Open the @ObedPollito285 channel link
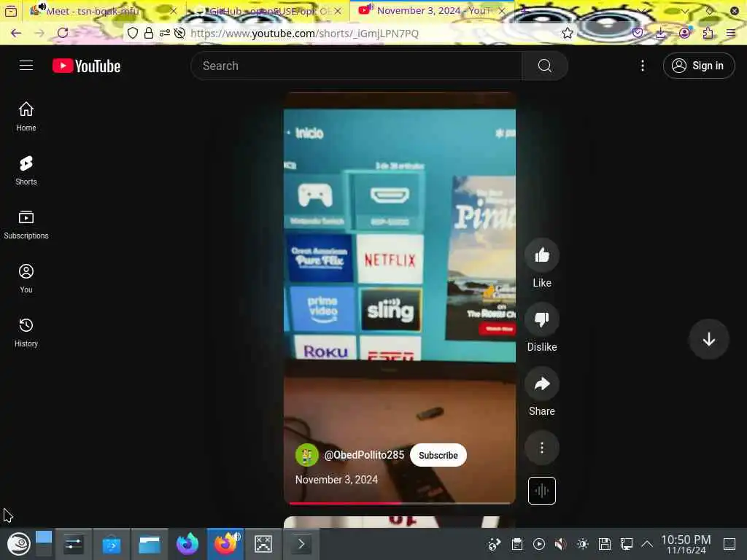This screenshot has width=747, height=560. pos(364,455)
